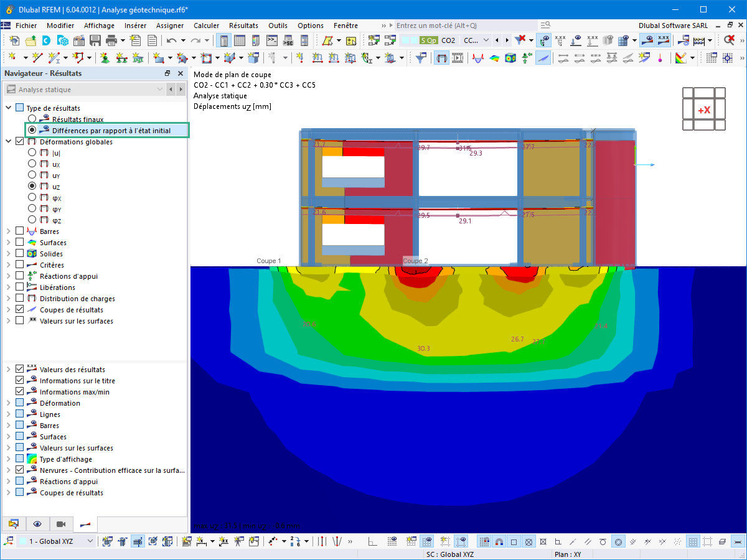The height and width of the screenshot is (560, 747).
Task: Enable the Barres checkbox in results tree
Action: point(20,231)
